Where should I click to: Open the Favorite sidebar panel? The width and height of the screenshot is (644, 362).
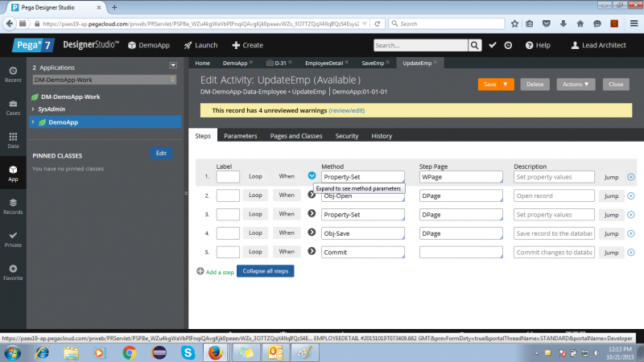coord(13,273)
